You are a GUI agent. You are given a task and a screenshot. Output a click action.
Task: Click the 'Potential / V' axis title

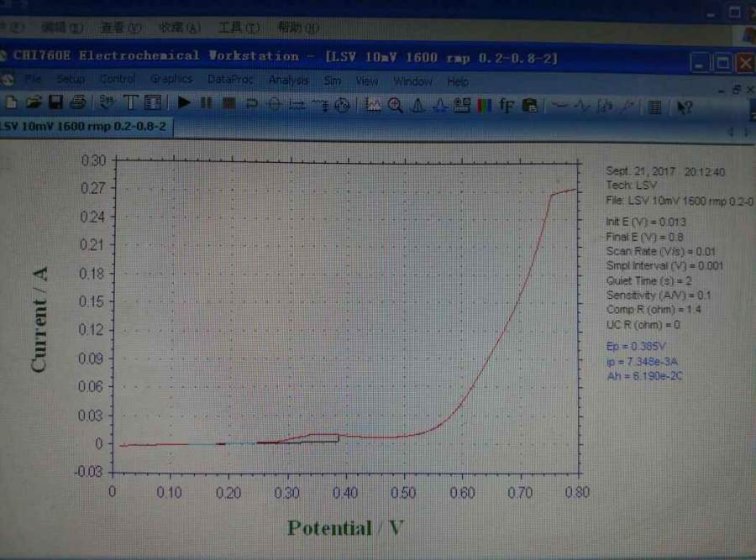coord(345,528)
